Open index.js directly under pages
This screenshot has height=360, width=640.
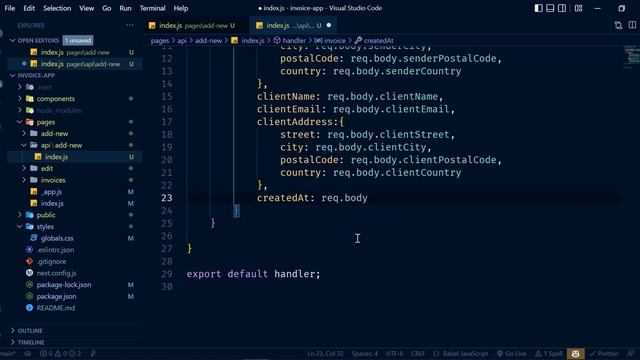pos(75,203)
